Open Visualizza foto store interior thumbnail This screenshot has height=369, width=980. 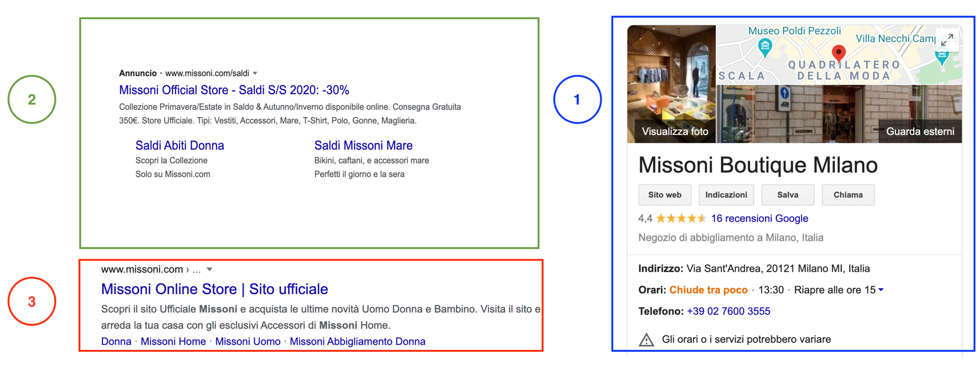click(671, 83)
